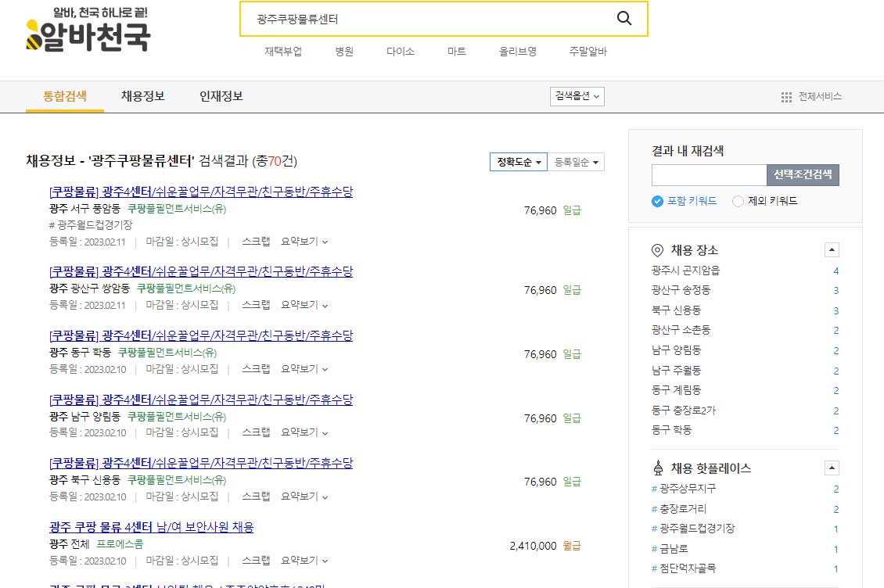Click the magnifier search icon
The width and height of the screenshot is (884, 588).
pos(624,18)
